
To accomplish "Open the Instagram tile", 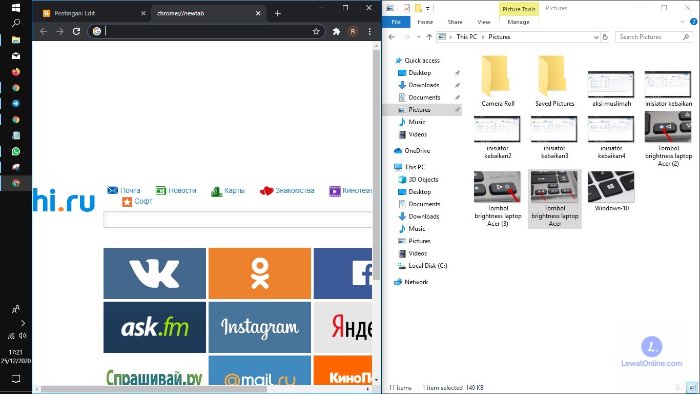I will [259, 328].
